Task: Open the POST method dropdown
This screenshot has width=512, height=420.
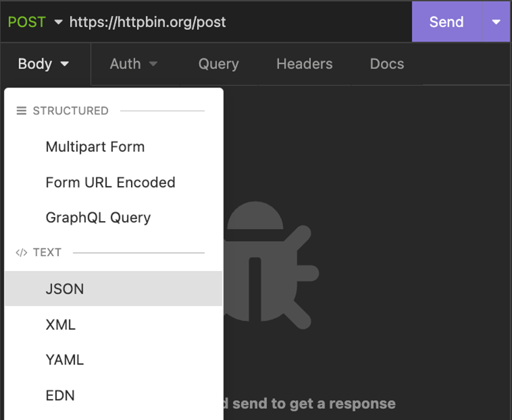Action: [x=35, y=21]
